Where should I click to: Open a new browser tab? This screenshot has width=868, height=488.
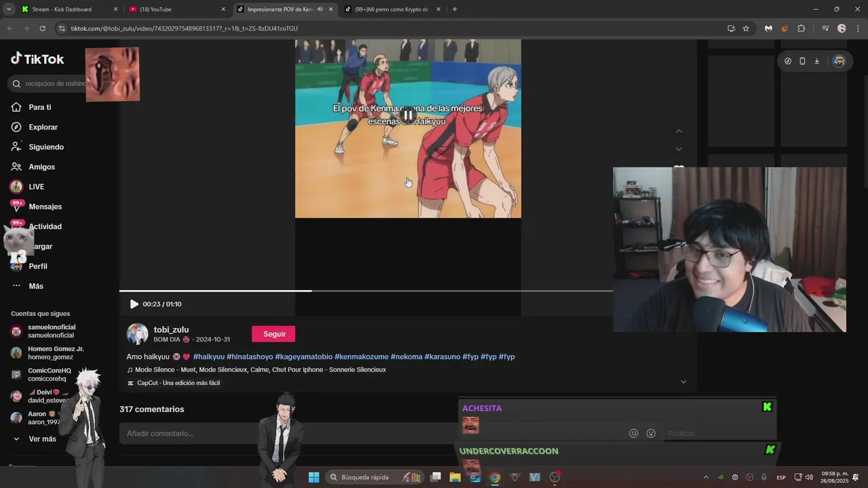[454, 9]
